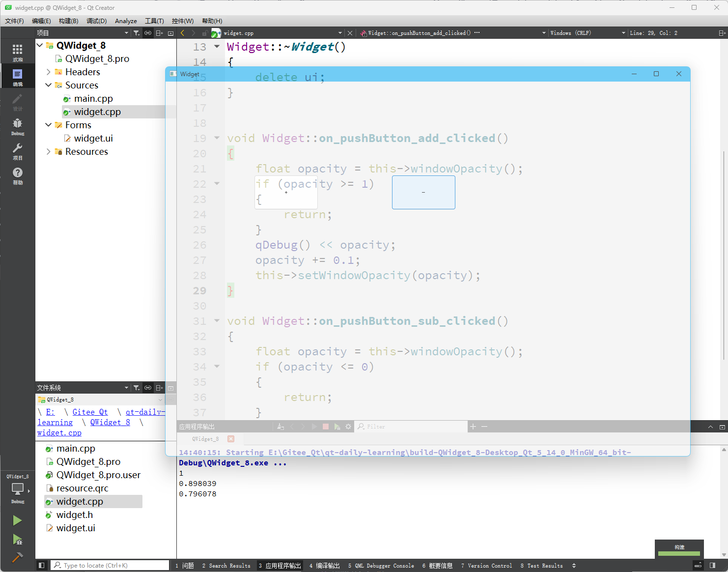
Task: Click the Type to locate search field
Action: (x=111, y=566)
